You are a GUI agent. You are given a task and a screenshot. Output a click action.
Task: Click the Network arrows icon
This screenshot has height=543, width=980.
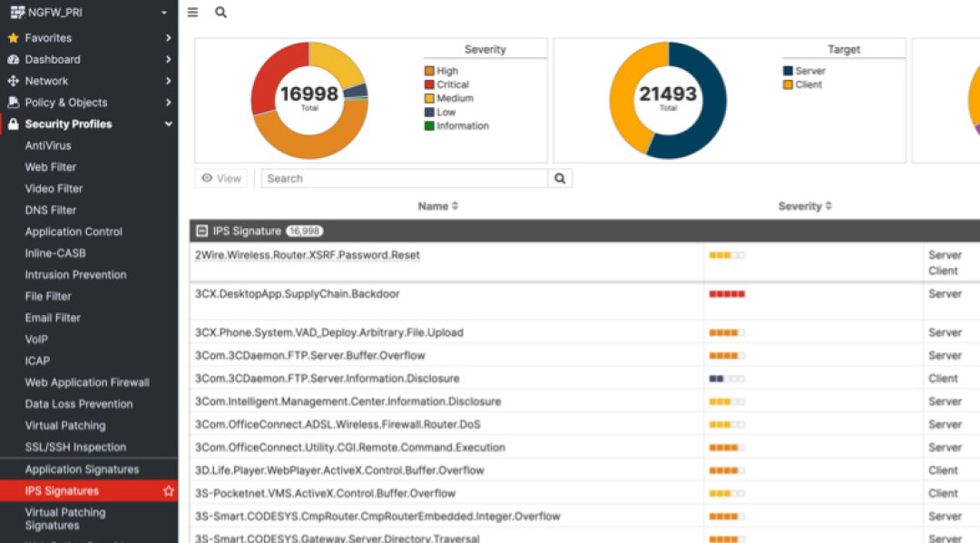coord(13,81)
